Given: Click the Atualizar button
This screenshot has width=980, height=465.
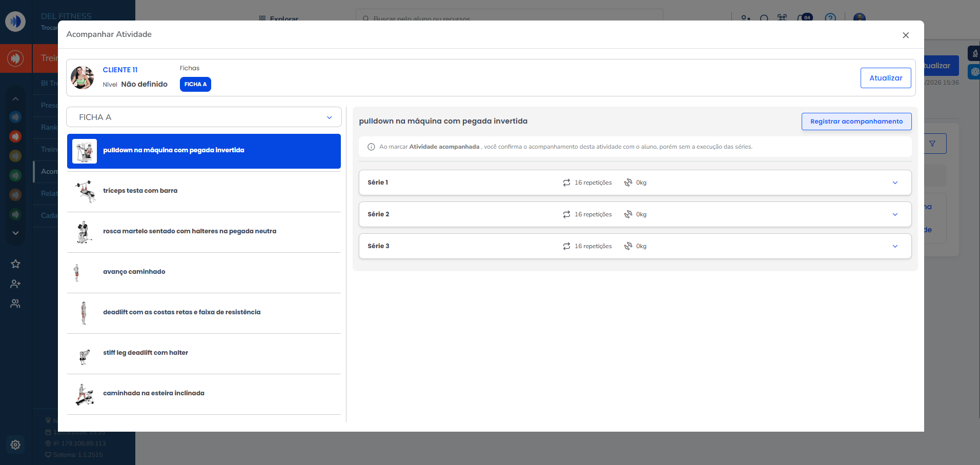Looking at the screenshot, I should (x=885, y=78).
